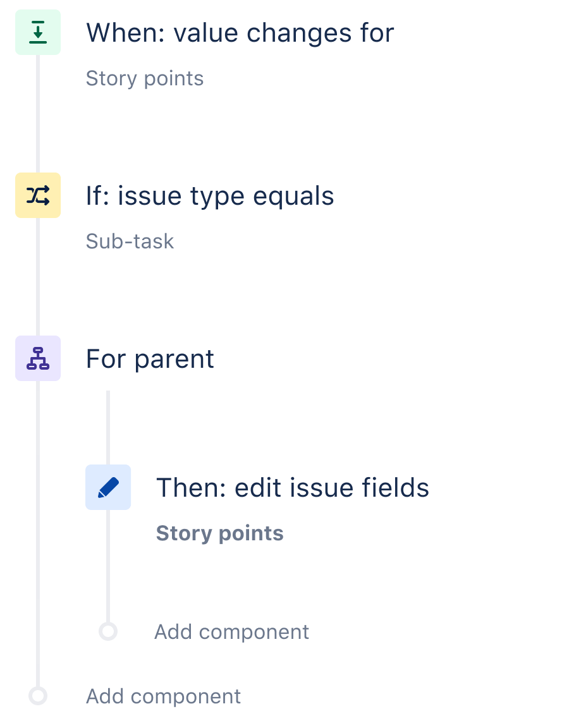The image size is (569, 728).
Task: Click the circle node above branch Add component
Action: pyautogui.click(x=108, y=631)
